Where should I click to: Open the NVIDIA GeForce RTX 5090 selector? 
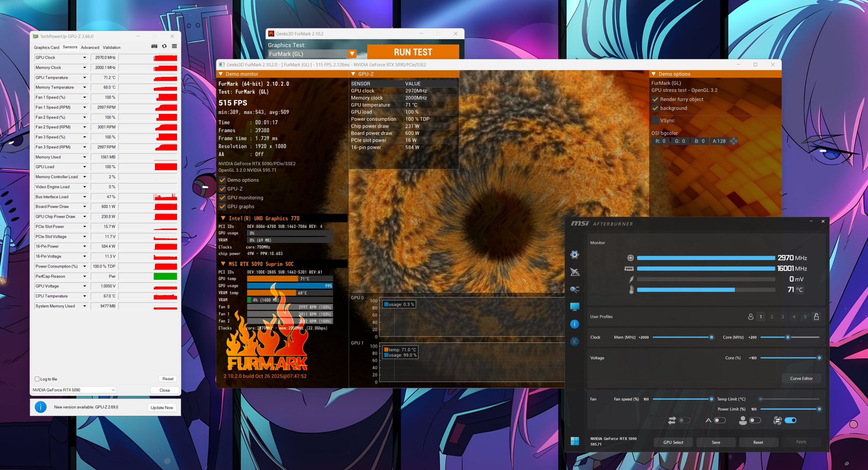click(74, 390)
